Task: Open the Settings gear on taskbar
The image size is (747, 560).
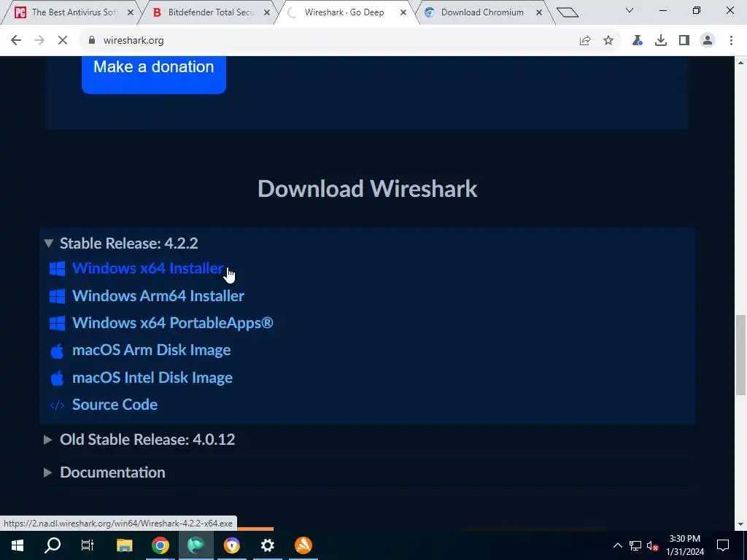Action: pos(268,545)
